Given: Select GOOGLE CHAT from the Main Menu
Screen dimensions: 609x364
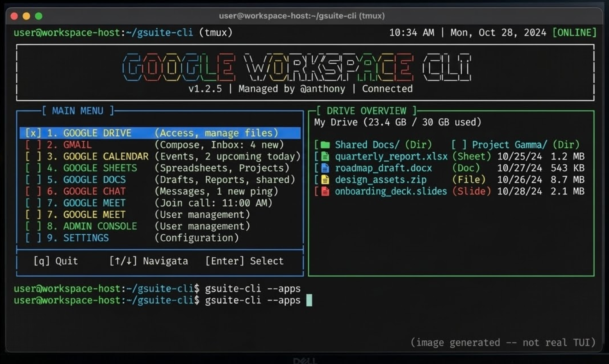Looking at the screenshot, I should point(94,191).
